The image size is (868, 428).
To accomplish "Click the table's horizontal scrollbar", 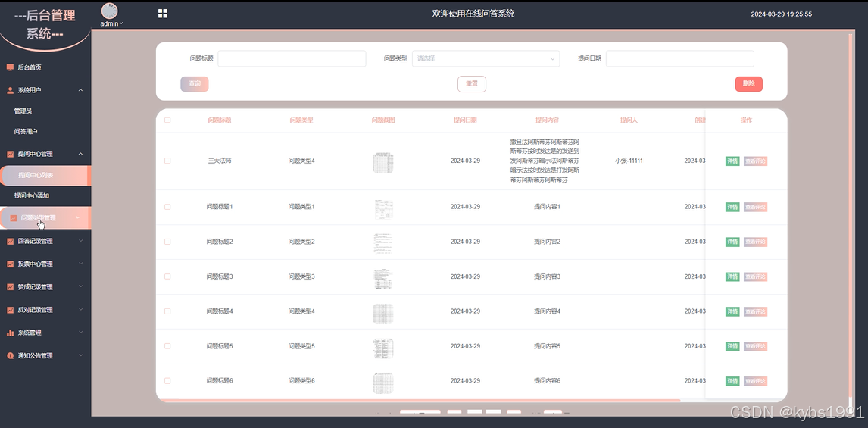I will pos(420,400).
